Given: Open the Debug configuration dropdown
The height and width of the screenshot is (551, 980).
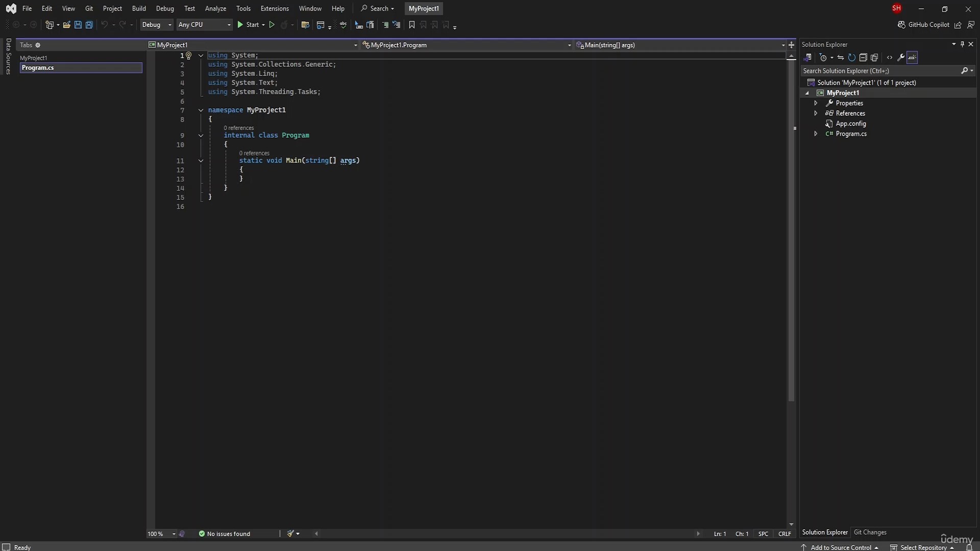Looking at the screenshot, I should [157, 24].
